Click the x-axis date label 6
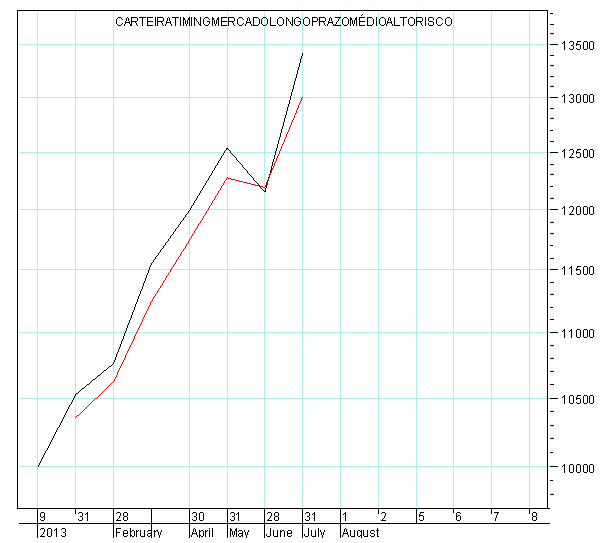Viewport: 602px width, 543px height. [458, 517]
